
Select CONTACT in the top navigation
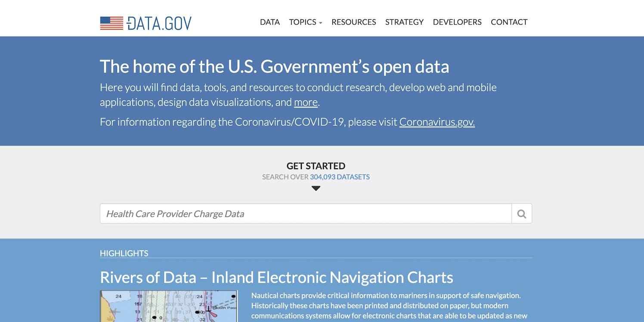509,22
